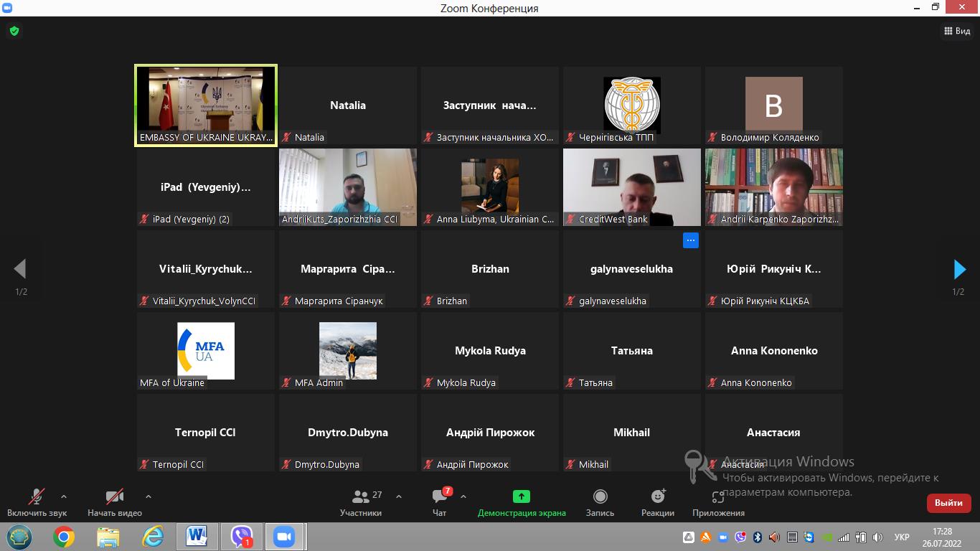Click the Mykola Rudya name label
The width and height of the screenshot is (980, 551).
466,382
